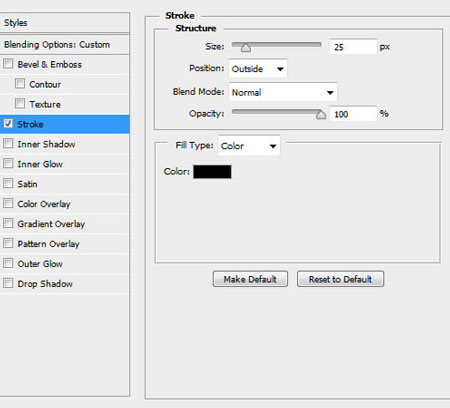Enable the Pattern Overlay checkbox
This screenshot has width=450, height=408.
tap(8, 243)
